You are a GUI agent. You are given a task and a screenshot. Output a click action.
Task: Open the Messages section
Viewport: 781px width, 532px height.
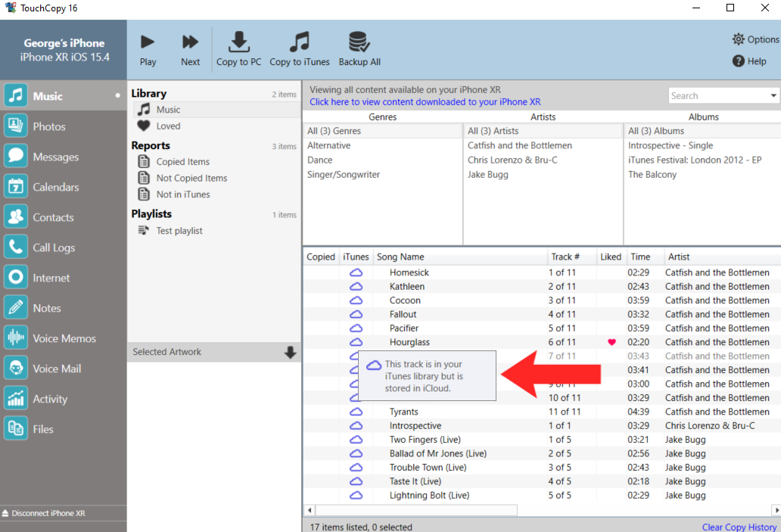click(x=64, y=157)
